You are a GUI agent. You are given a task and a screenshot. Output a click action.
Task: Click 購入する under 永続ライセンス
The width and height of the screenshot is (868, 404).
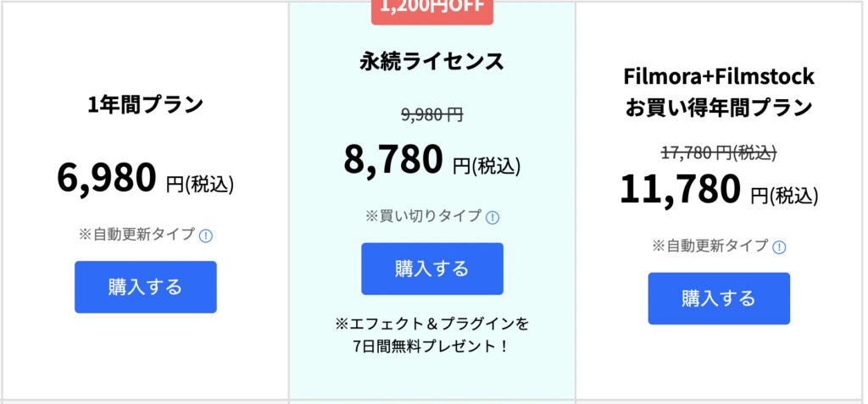coord(432,269)
